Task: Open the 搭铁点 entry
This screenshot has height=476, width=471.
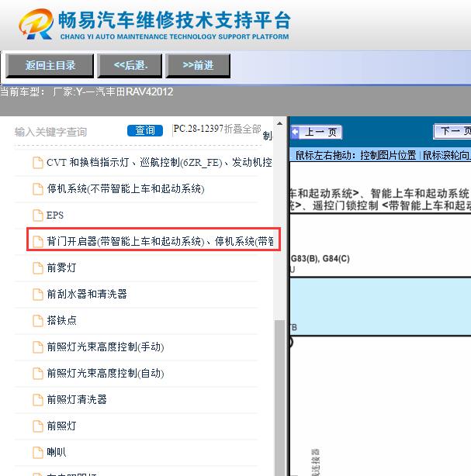Action: [x=61, y=320]
